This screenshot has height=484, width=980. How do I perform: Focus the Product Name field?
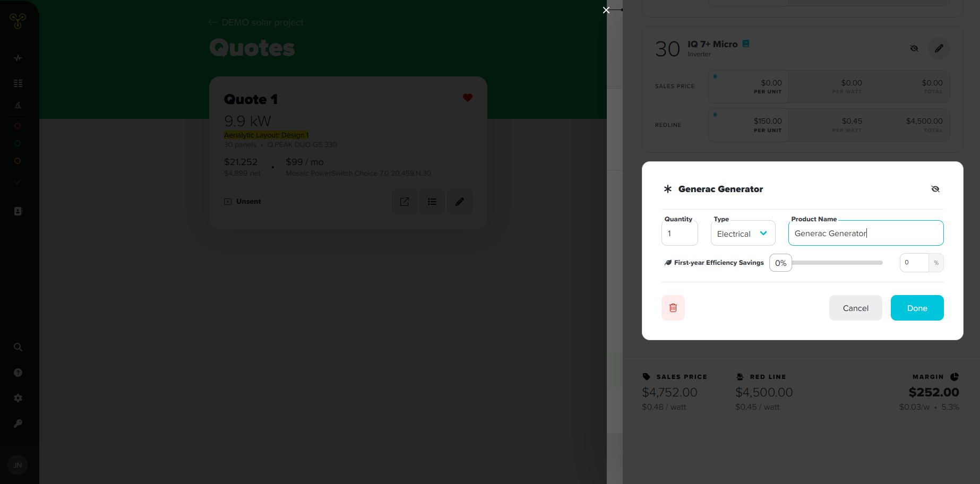[x=866, y=234]
